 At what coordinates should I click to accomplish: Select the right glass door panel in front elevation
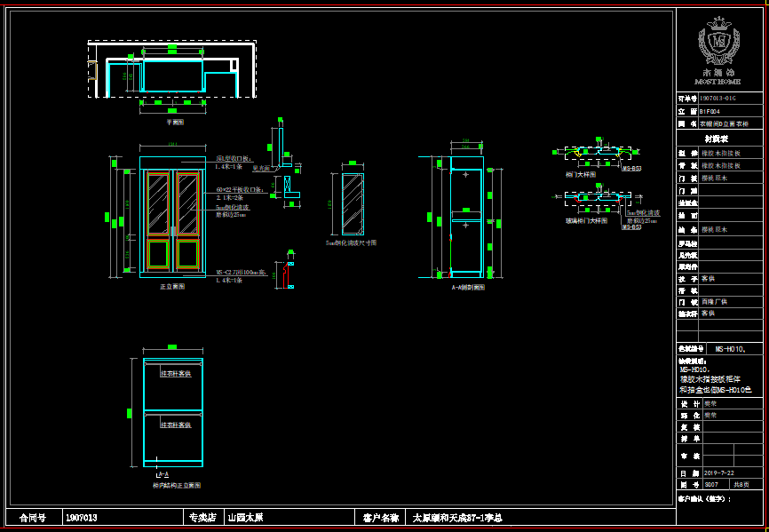187,203
